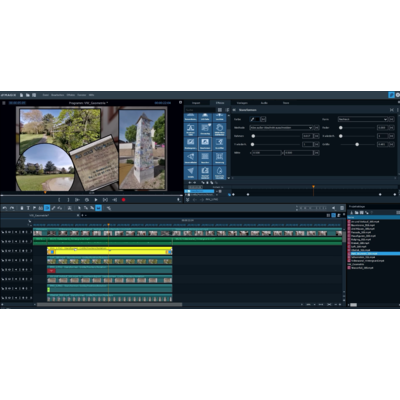400x400 pixels.
Task: Add a new timeline tab with plus
Action: pyautogui.click(x=83, y=215)
